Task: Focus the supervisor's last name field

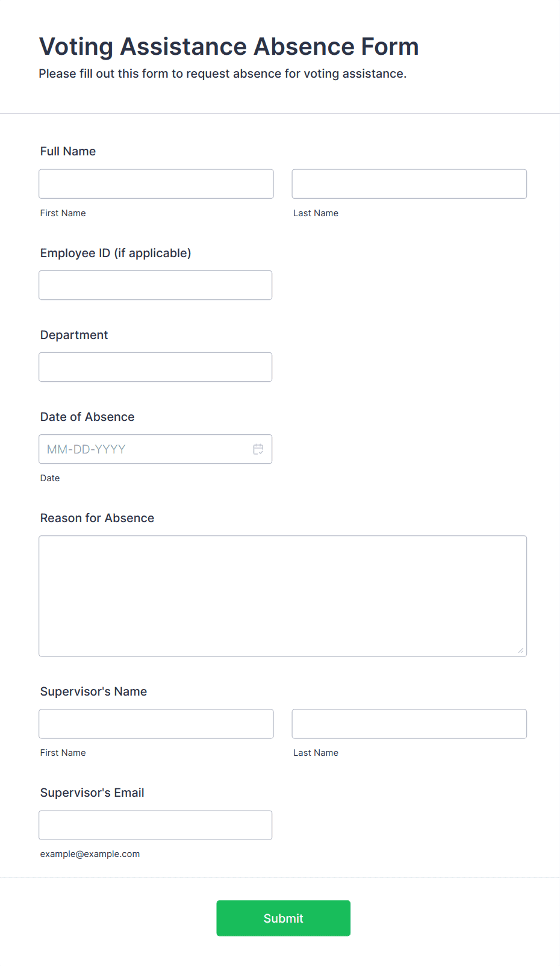Action: (x=409, y=724)
